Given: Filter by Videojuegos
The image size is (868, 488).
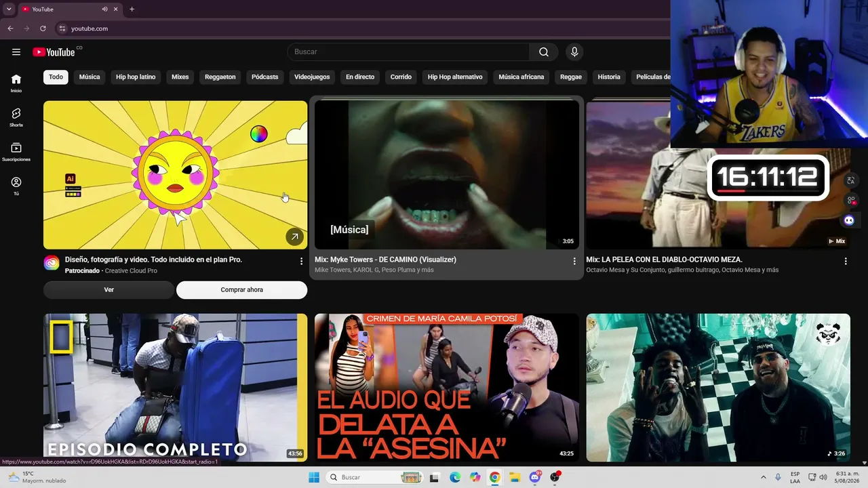Looking at the screenshot, I should [312, 77].
